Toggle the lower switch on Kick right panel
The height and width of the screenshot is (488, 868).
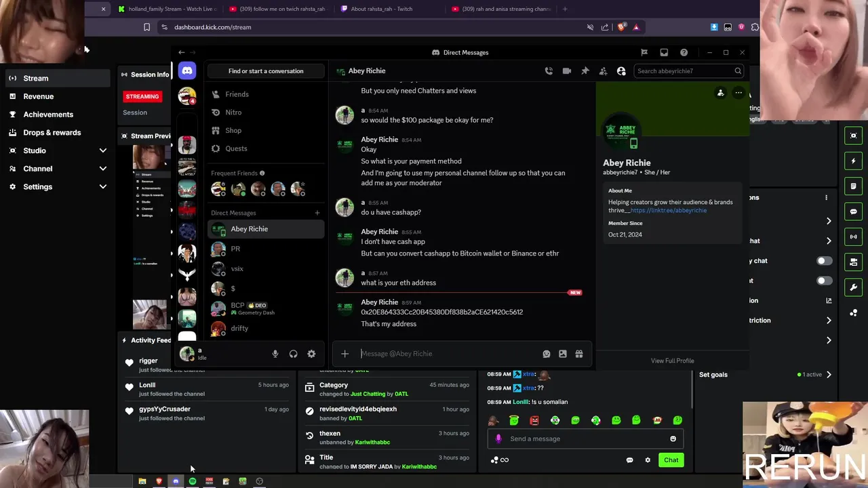pyautogui.click(x=824, y=281)
